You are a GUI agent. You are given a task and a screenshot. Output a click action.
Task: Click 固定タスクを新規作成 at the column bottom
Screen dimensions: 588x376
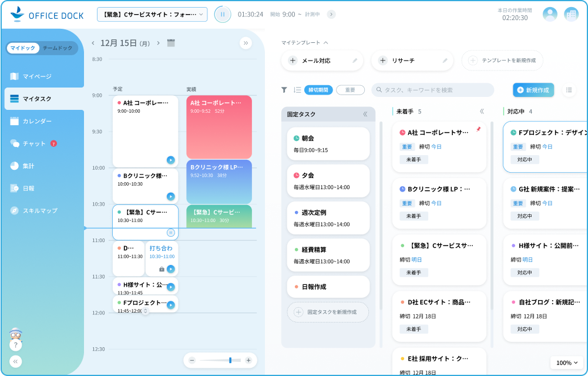pyautogui.click(x=328, y=312)
